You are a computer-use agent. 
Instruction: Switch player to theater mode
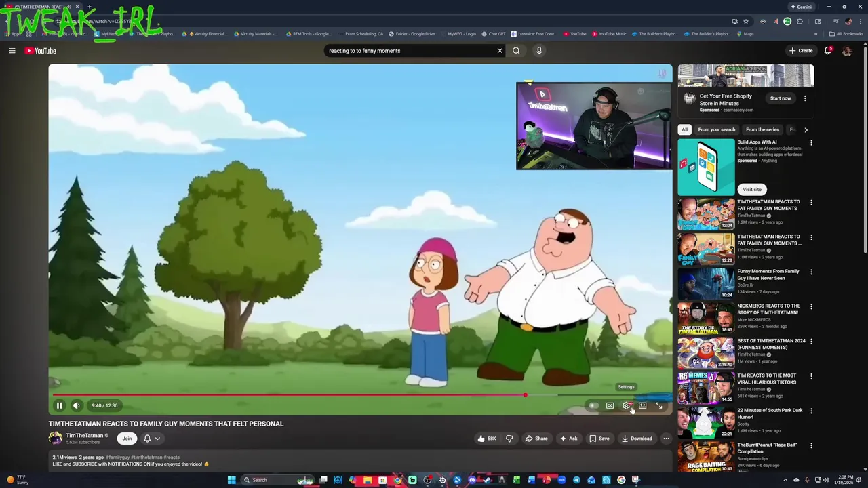tap(642, 405)
